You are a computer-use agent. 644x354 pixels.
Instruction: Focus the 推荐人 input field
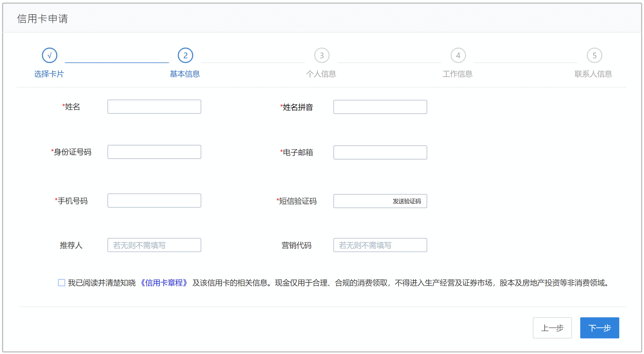point(154,245)
